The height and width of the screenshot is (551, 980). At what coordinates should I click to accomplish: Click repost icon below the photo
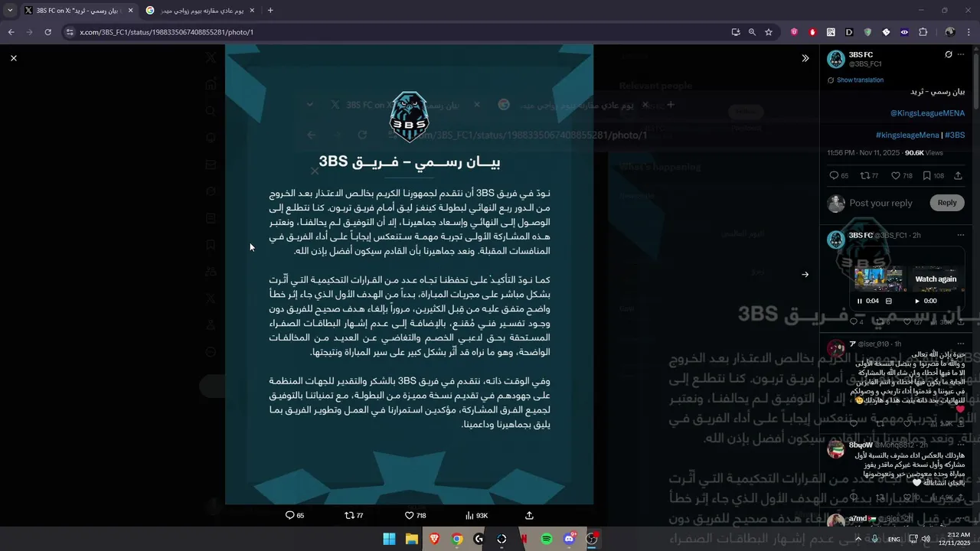point(349,516)
